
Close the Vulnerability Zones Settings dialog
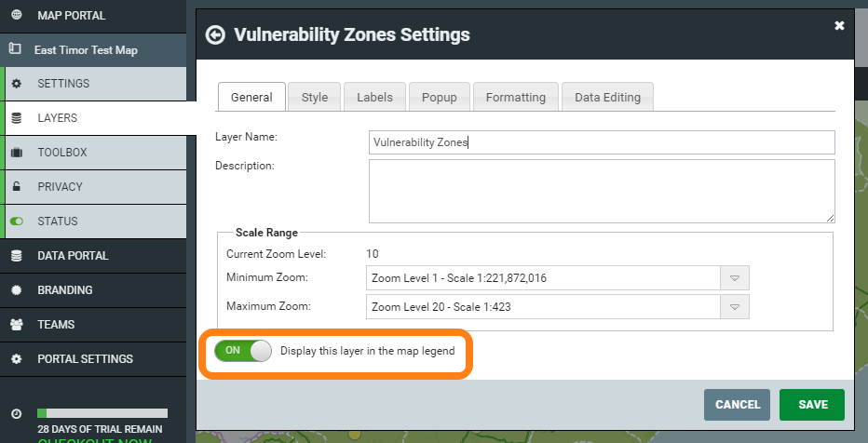[839, 25]
